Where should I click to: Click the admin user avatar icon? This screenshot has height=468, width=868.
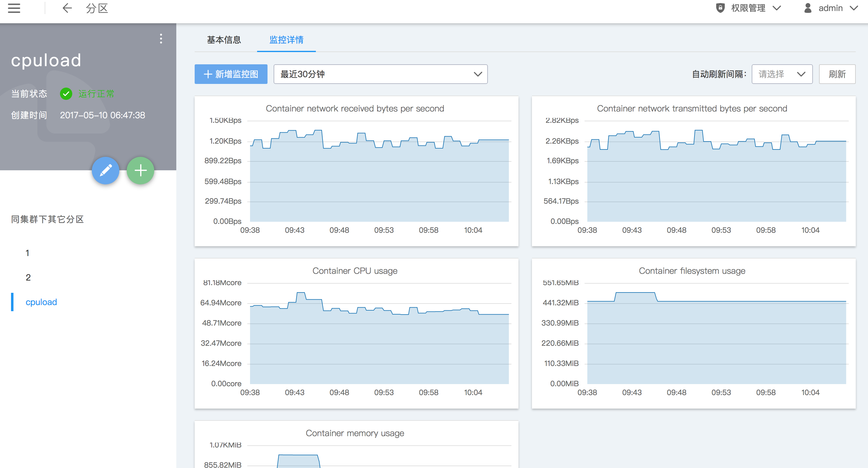(x=808, y=8)
